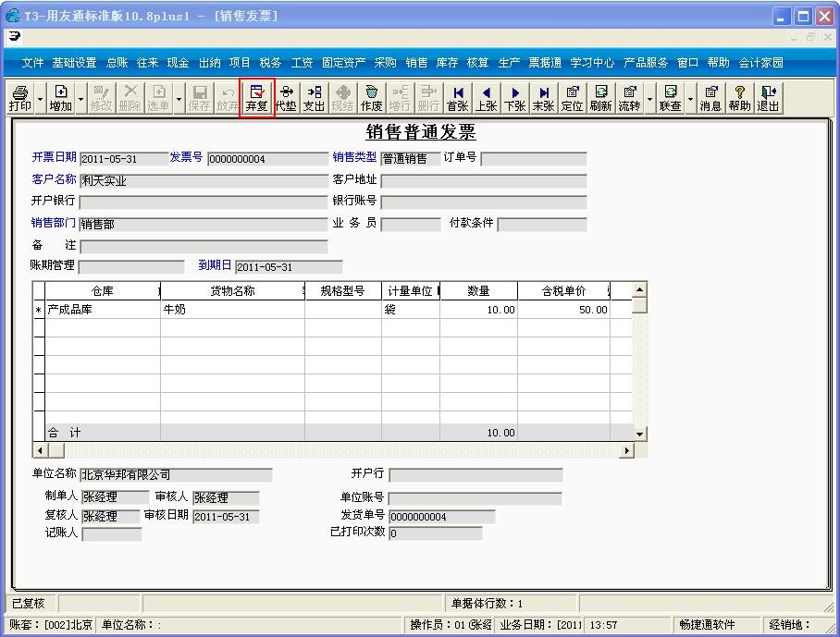Click the 保存 save toolbar icon
840x637 pixels.
tap(199, 98)
